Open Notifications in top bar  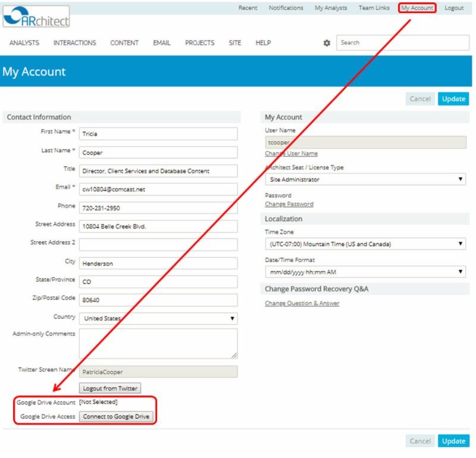(x=286, y=8)
